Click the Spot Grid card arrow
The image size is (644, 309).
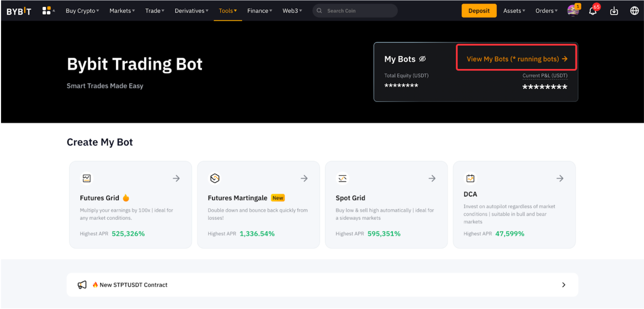[x=432, y=178]
